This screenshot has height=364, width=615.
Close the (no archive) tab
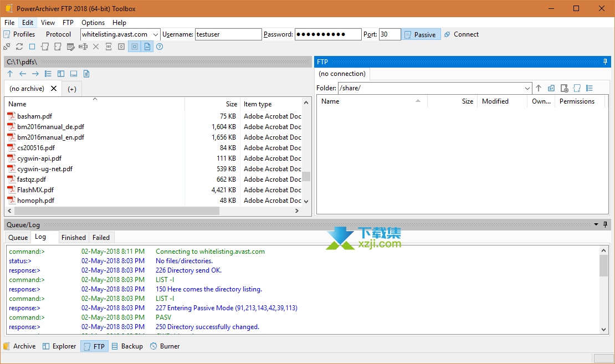(54, 88)
